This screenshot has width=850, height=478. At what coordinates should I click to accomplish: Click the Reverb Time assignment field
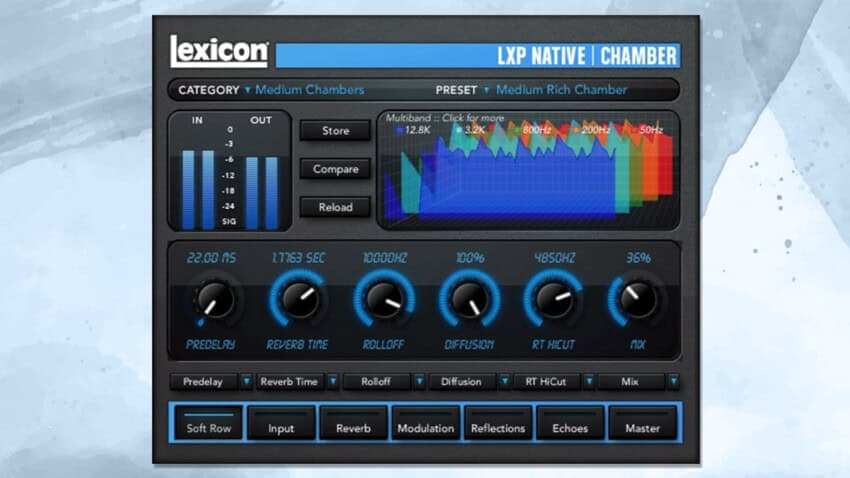pos(290,382)
